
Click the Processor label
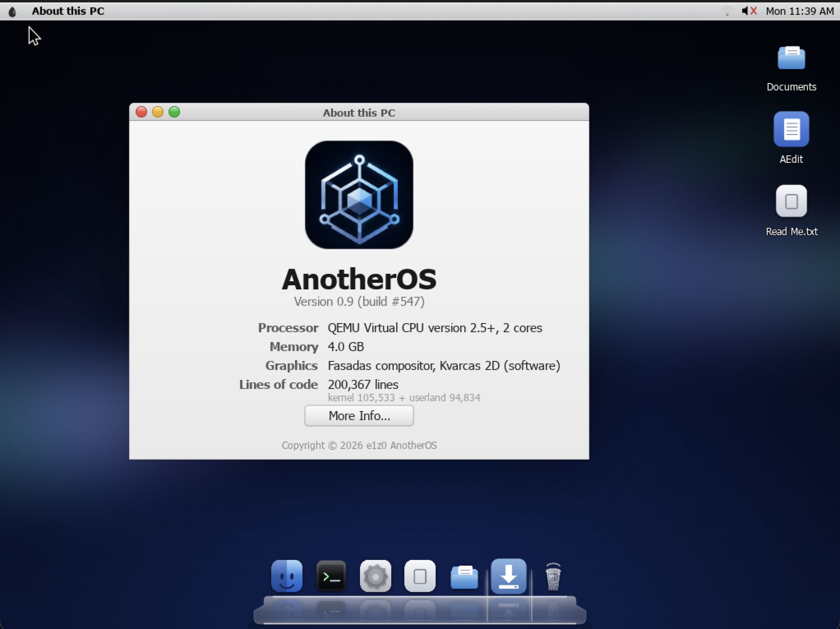pos(288,328)
